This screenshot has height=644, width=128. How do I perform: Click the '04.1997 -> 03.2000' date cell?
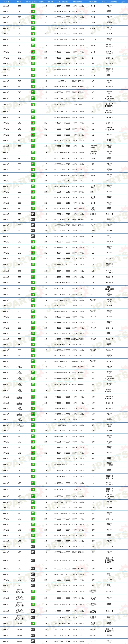coord(62,465)
